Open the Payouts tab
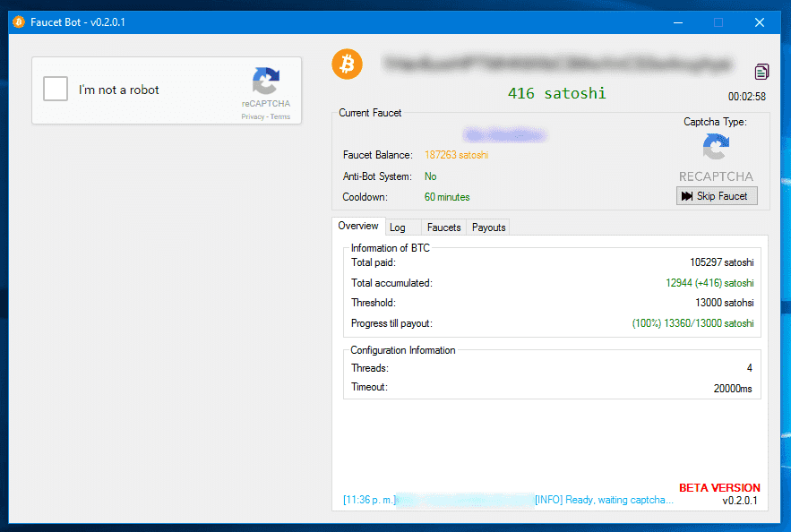Image resolution: width=791 pixels, height=532 pixels. pos(488,227)
